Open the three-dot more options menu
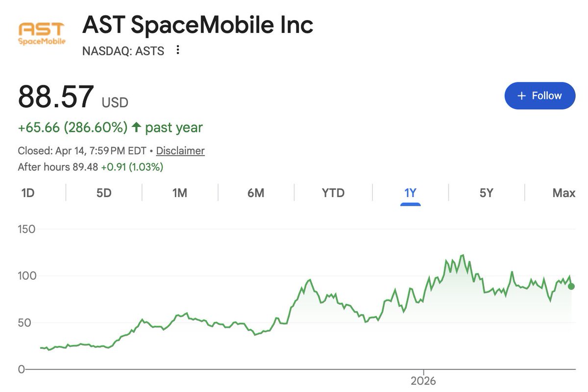Image resolution: width=588 pixels, height=392 pixels. tap(178, 50)
